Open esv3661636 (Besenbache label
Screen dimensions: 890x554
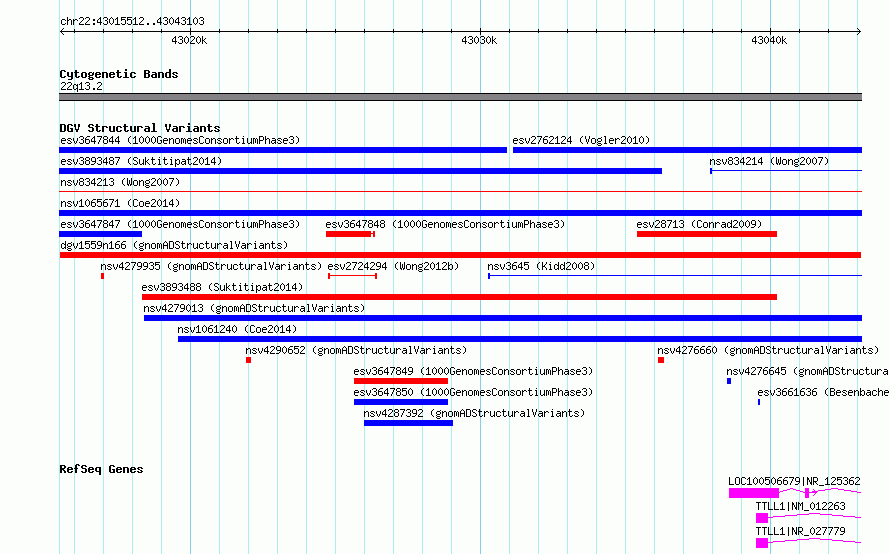point(823,392)
